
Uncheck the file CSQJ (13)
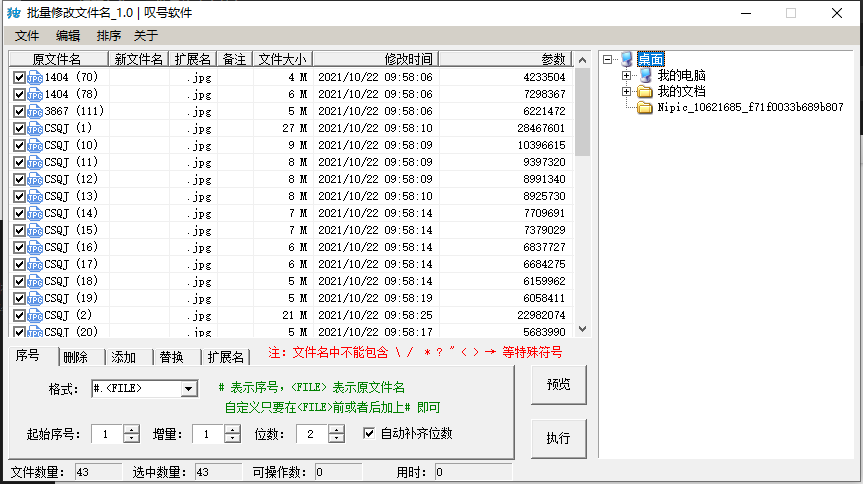point(19,197)
